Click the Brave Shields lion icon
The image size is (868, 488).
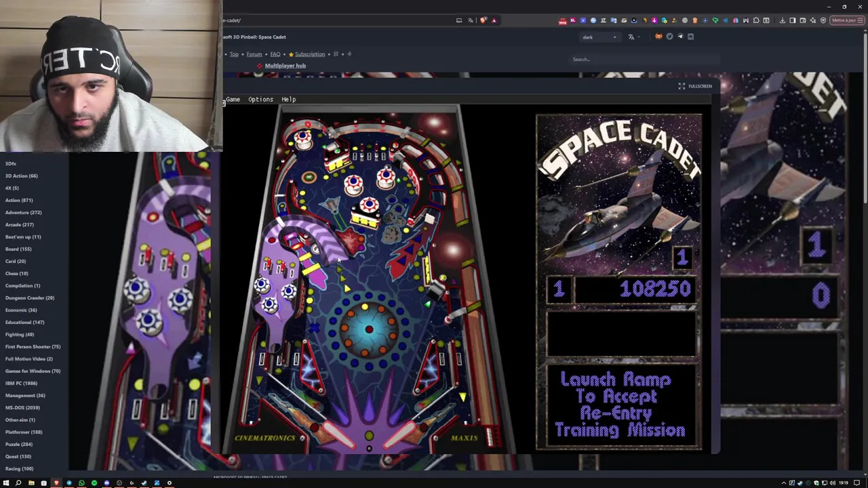[483, 20]
